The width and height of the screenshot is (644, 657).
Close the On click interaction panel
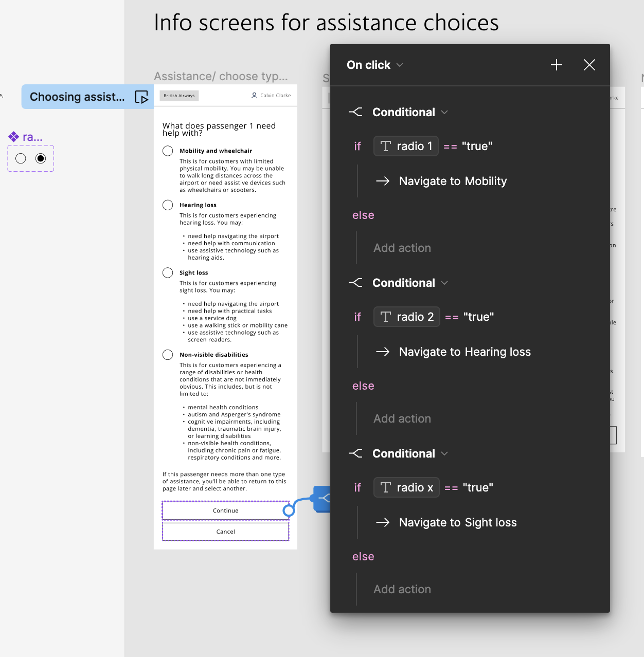pyautogui.click(x=589, y=65)
